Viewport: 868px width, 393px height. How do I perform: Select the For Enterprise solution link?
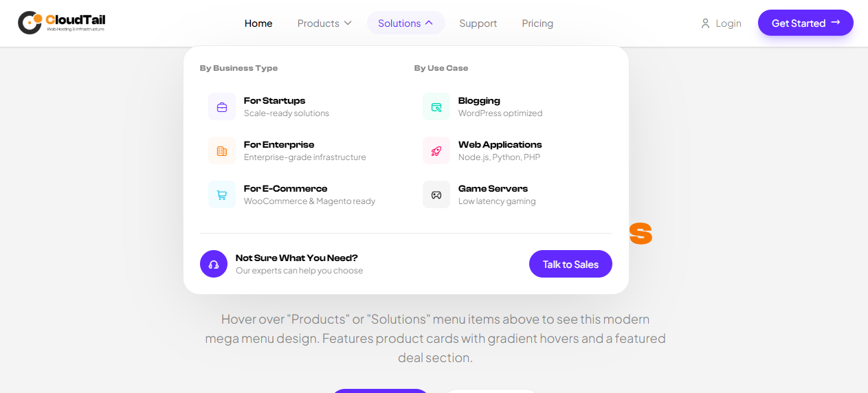(279, 145)
